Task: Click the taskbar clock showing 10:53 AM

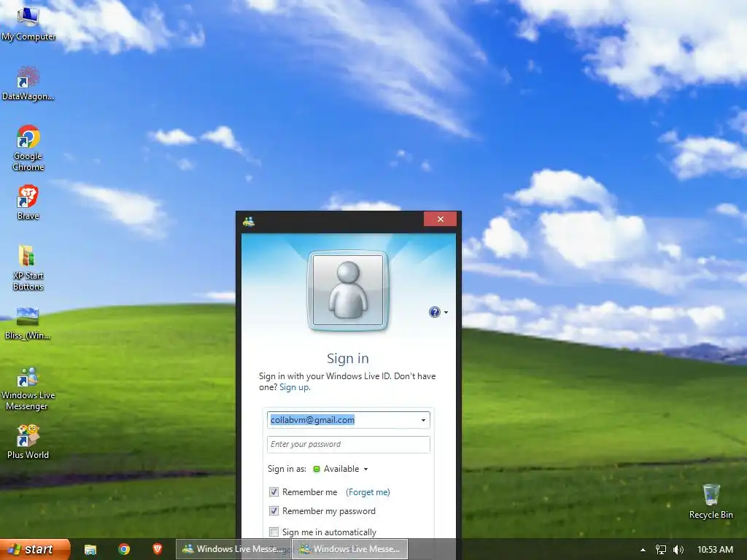Action: [715, 550]
